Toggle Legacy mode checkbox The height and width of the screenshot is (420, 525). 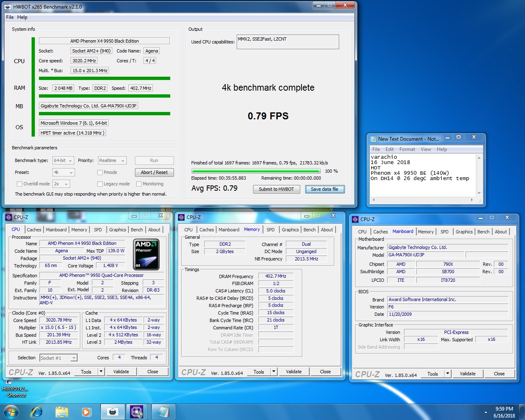[x=100, y=184]
